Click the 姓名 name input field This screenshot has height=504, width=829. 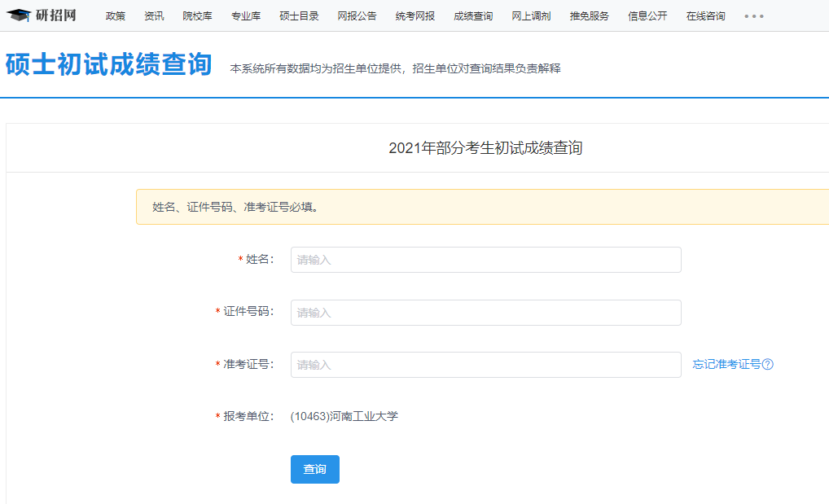click(x=485, y=260)
